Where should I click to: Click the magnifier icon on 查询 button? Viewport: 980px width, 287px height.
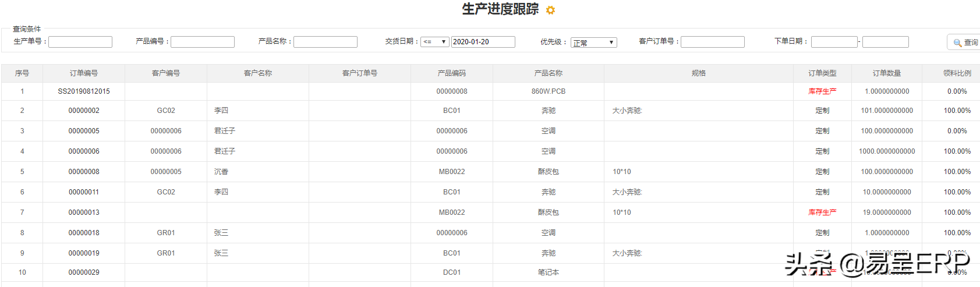pyautogui.click(x=957, y=42)
